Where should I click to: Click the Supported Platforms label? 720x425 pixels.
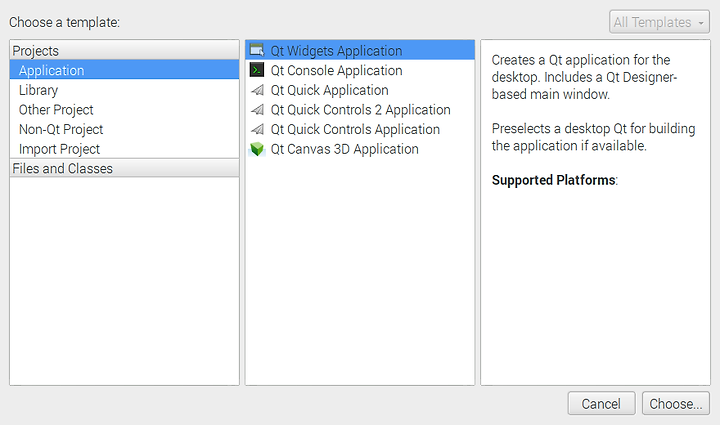pos(554,180)
